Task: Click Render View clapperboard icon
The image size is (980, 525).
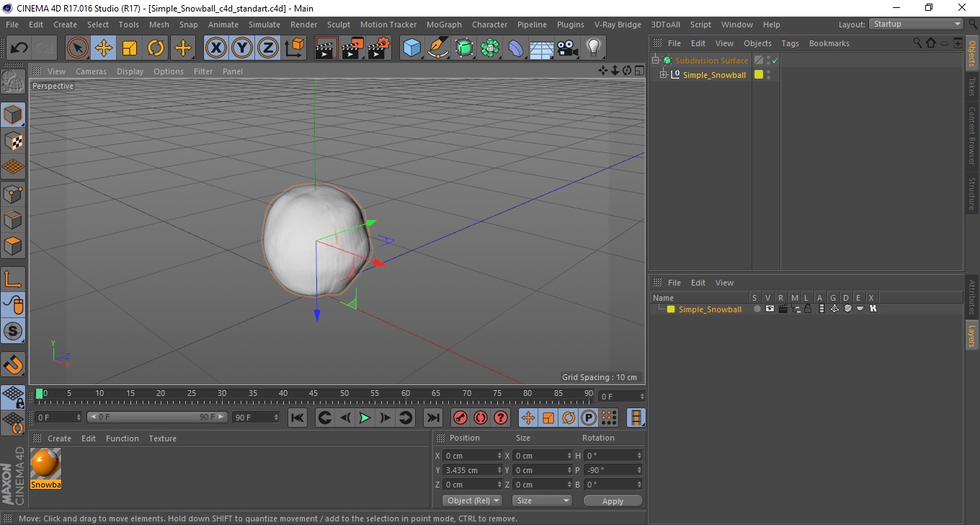Action: point(327,48)
